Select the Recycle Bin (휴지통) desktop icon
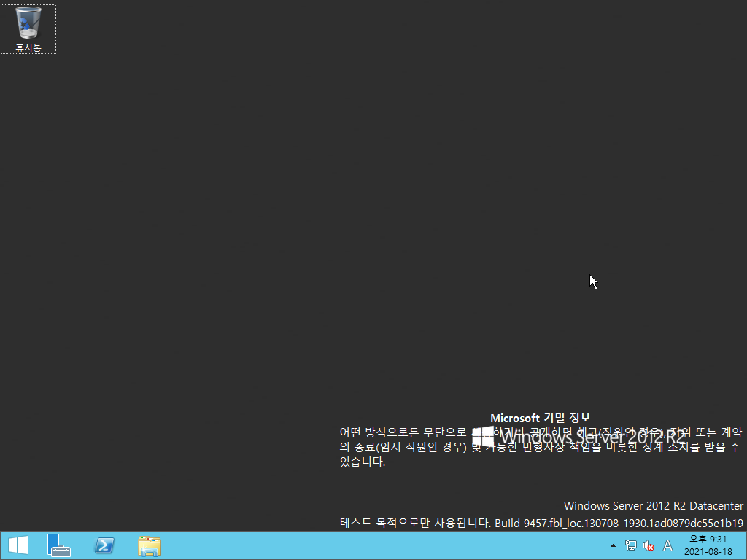This screenshot has width=747, height=560. [x=28, y=29]
